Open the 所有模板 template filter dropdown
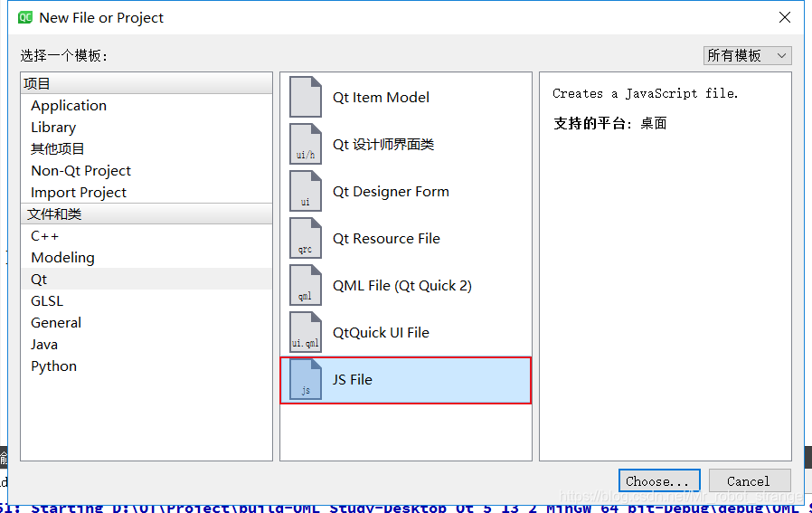Viewport: 812px width, 513px height. coord(747,55)
